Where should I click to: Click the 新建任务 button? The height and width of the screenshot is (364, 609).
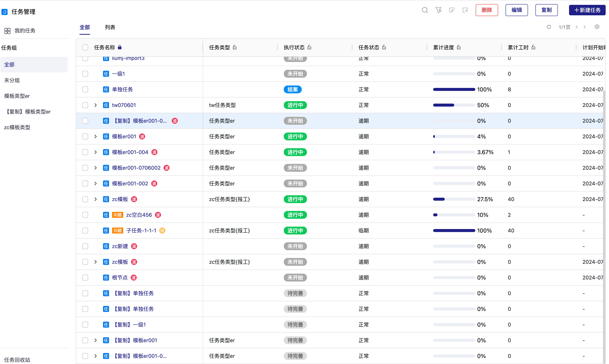[587, 10]
